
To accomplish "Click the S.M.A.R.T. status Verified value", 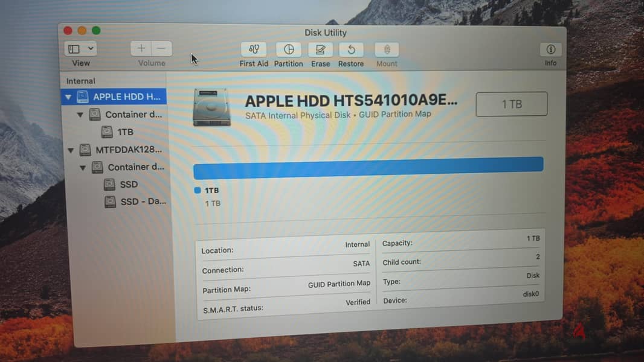I will click(x=358, y=302).
